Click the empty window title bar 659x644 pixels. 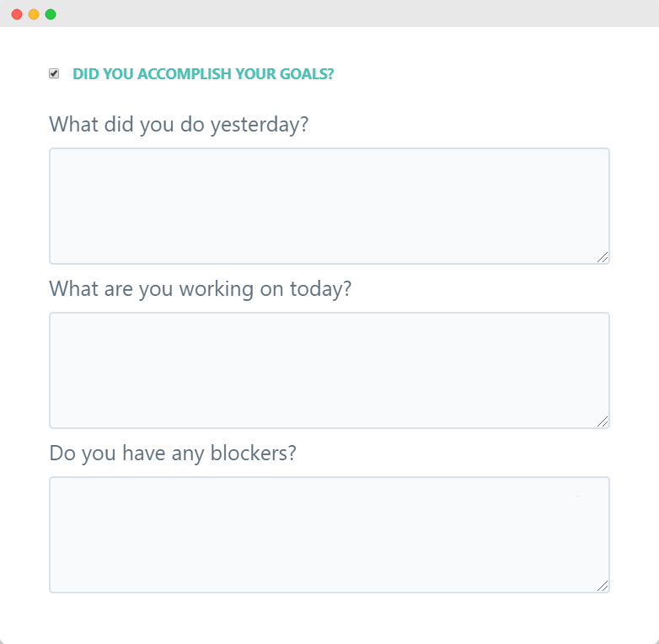pyautogui.click(x=337, y=13)
